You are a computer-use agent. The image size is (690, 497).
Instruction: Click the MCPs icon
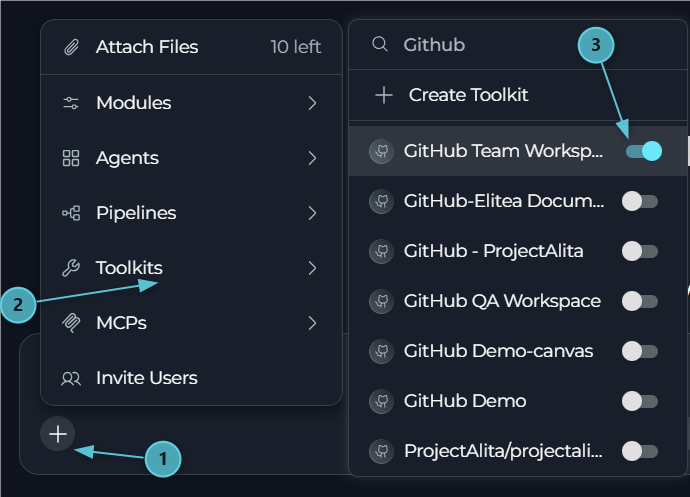71,323
